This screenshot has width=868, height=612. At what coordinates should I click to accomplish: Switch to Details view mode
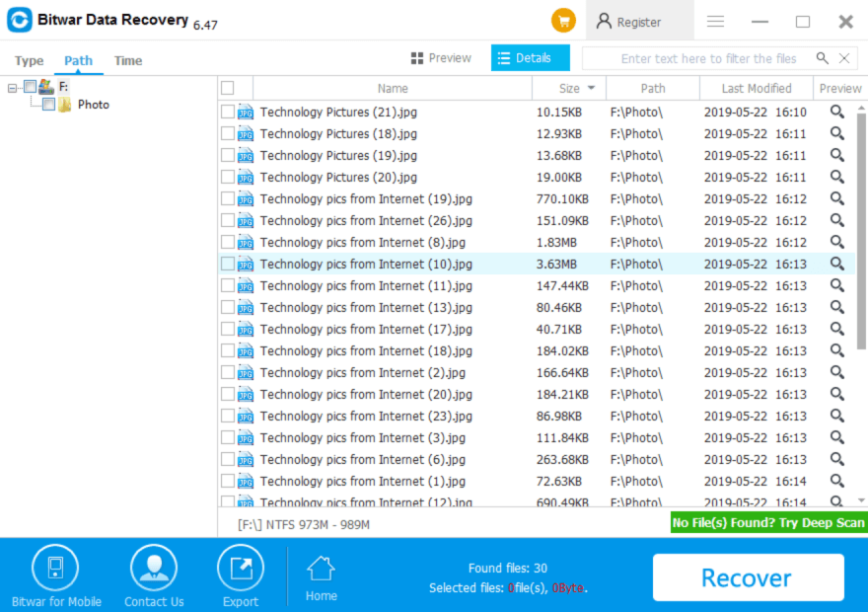click(x=531, y=58)
